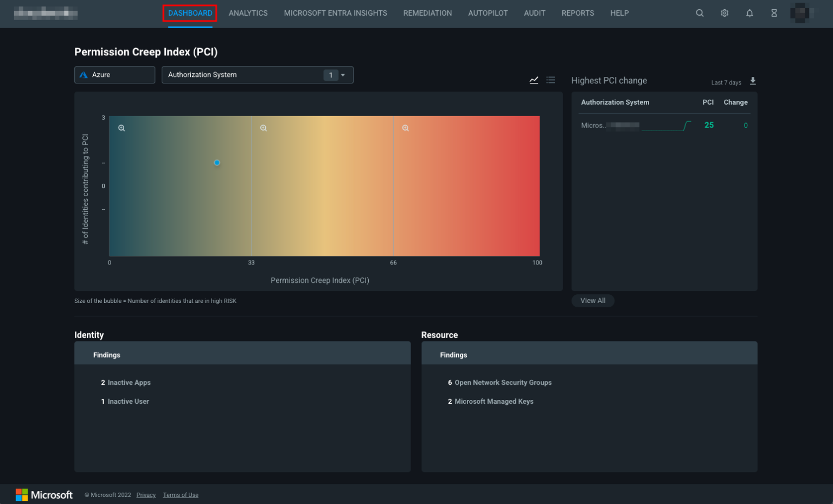The height and width of the screenshot is (504, 833).
Task: Switch to the Remediation tab
Action: pyautogui.click(x=427, y=13)
